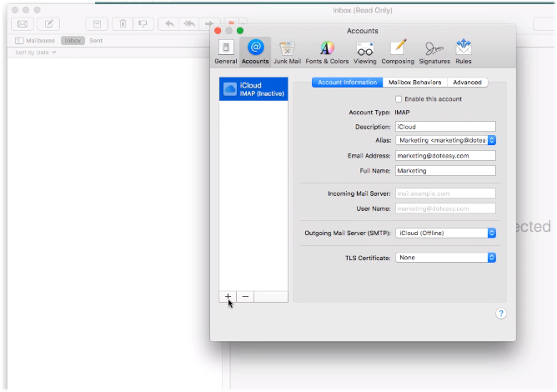Click the Full Name field
The width and height of the screenshot is (557, 392).
coord(445,171)
